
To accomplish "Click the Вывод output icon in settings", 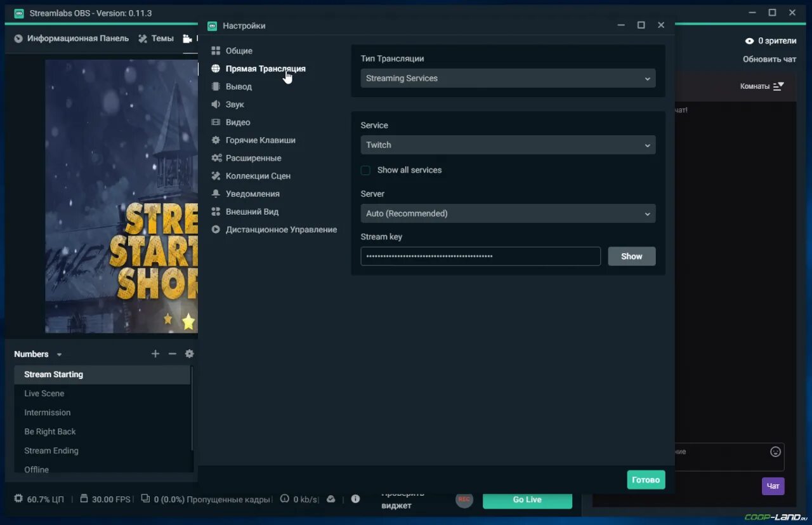I will [x=216, y=86].
